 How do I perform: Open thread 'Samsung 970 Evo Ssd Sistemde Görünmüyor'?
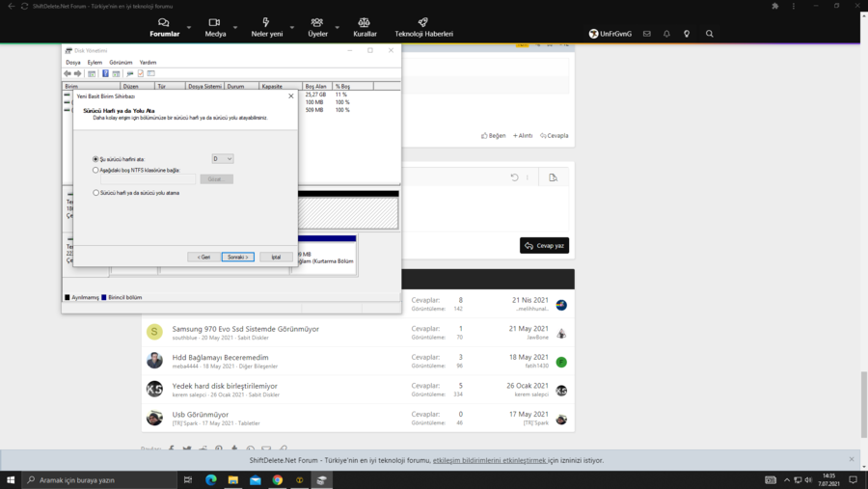coord(245,329)
